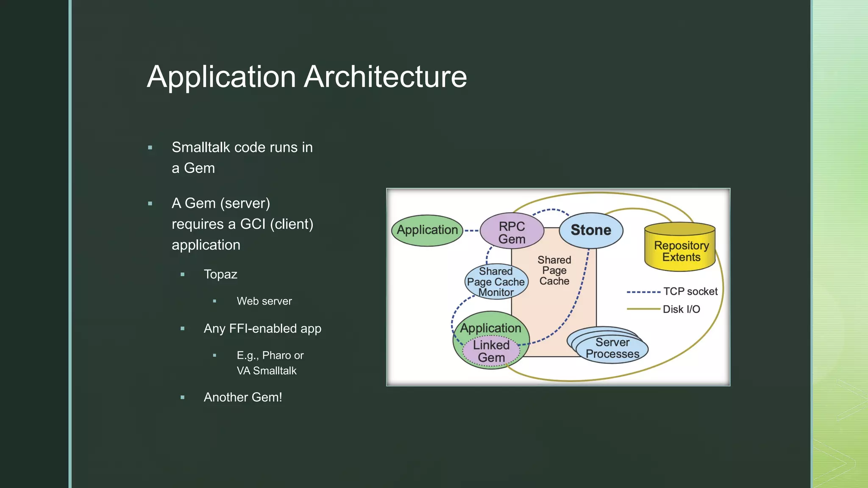Click the Application Architecture slide title

[x=307, y=77]
